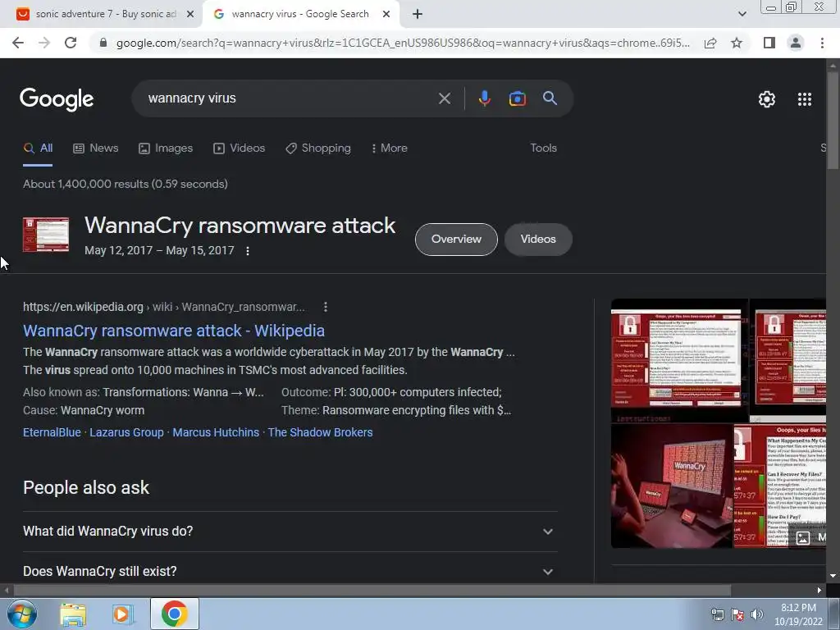
Task: Go back using the browser back arrow
Action: [x=18, y=43]
